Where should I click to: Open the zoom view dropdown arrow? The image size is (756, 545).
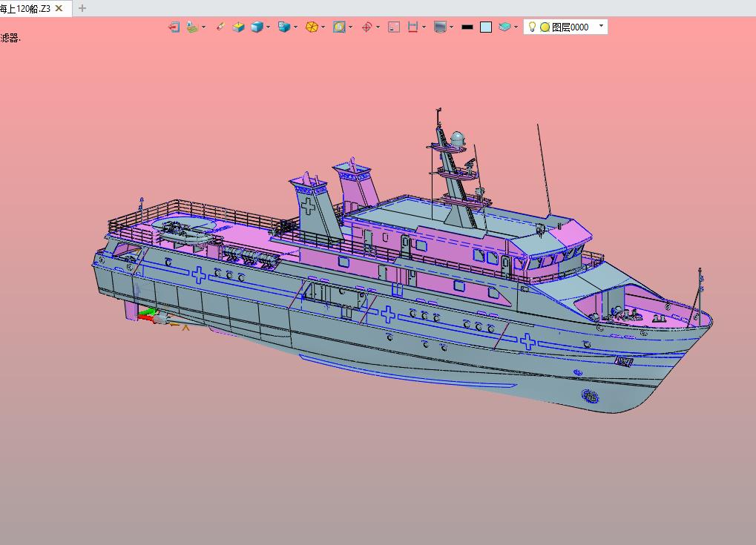click(x=350, y=27)
